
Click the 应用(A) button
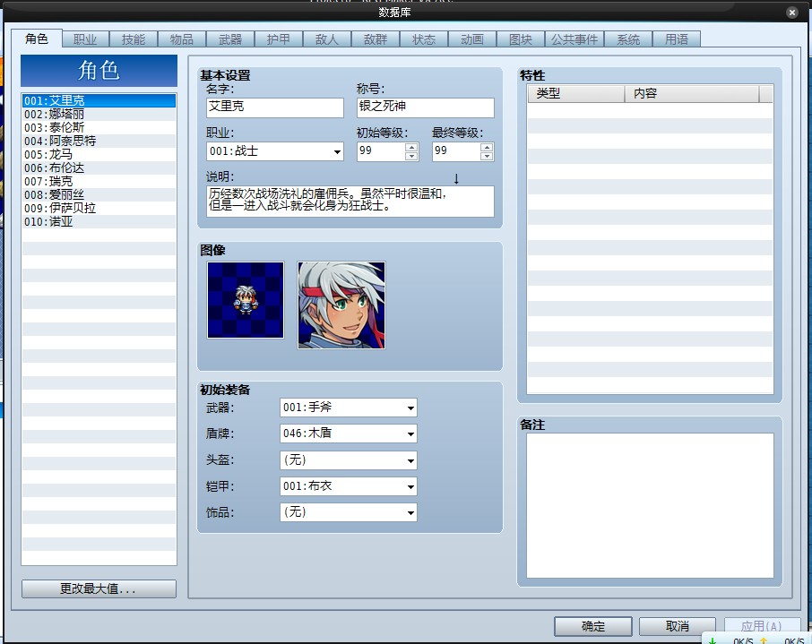tap(761, 626)
